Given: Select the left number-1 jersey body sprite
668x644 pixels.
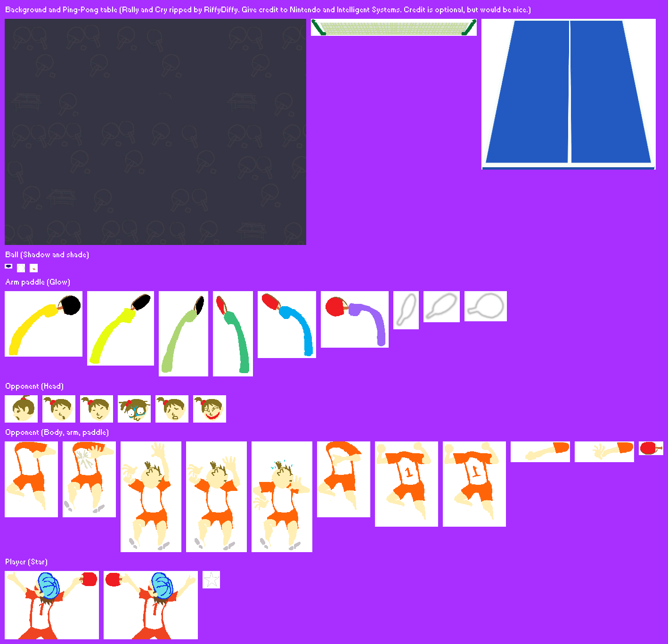Looking at the screenshot, I should pos(407,484).
